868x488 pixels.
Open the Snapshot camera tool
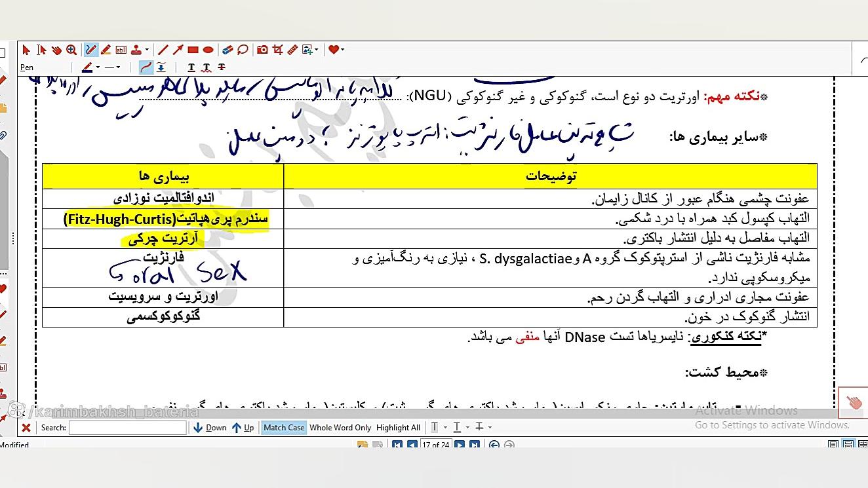click(262, 50)
